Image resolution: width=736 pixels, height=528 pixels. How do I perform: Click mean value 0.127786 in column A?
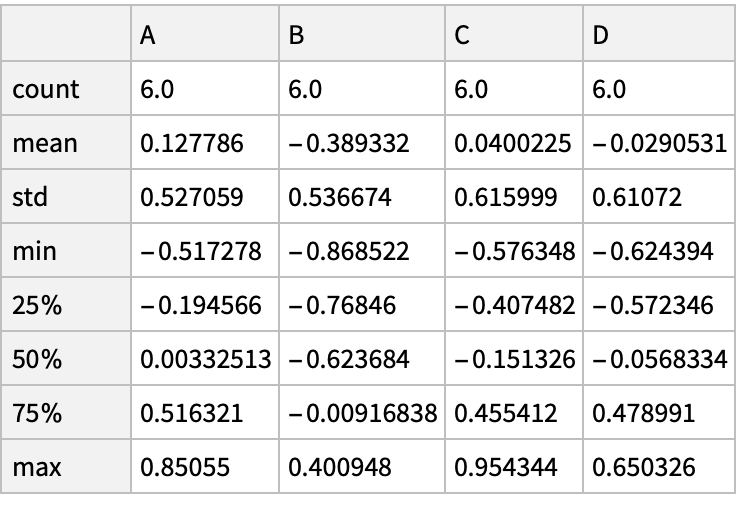point(192,144)
